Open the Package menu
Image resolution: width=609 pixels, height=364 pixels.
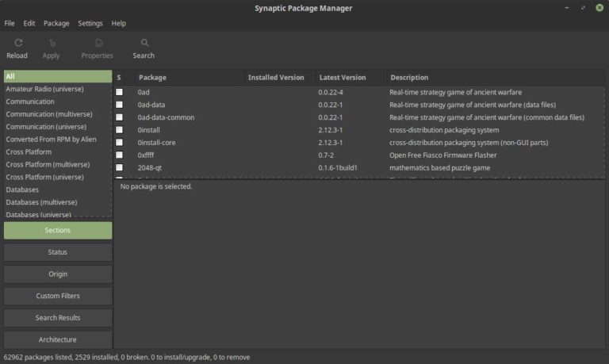point(56,23)
